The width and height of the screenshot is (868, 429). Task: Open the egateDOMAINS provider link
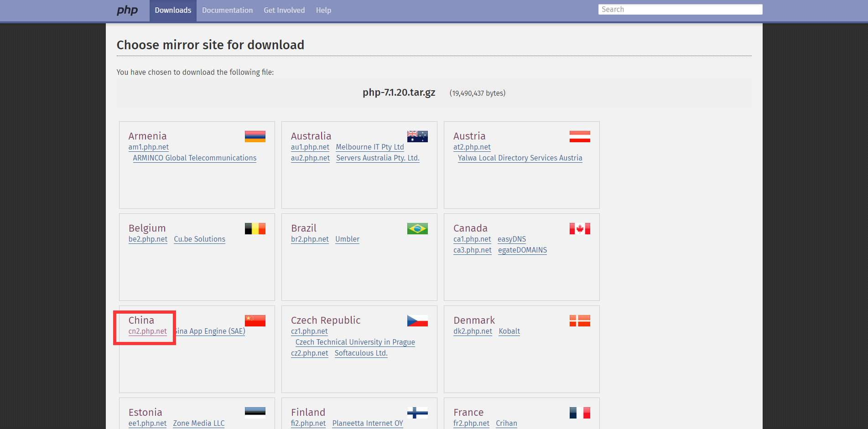click(522, 250)
